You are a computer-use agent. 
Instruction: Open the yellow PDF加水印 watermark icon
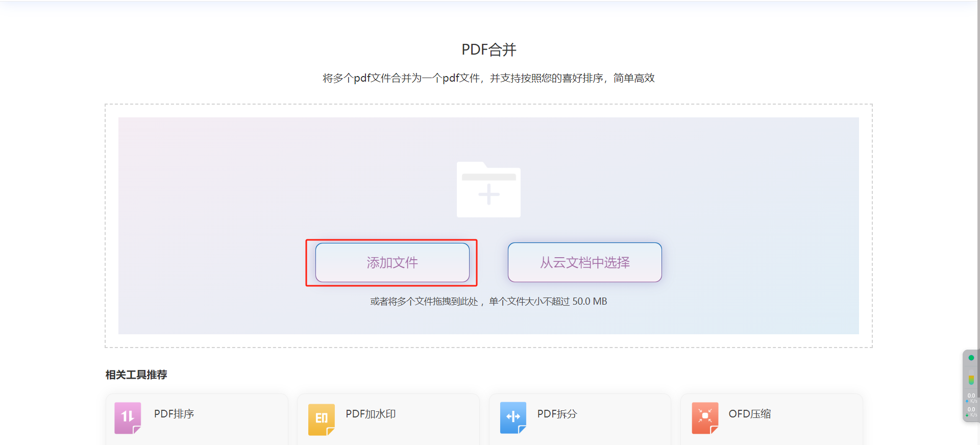click(321, 418)
